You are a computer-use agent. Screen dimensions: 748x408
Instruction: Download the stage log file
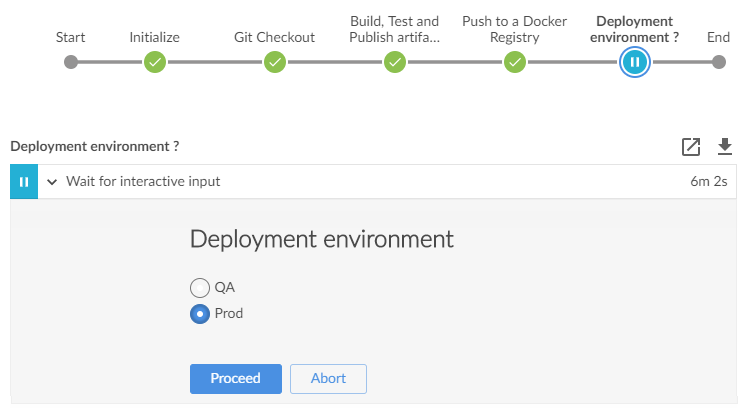[x=725, y=147]
